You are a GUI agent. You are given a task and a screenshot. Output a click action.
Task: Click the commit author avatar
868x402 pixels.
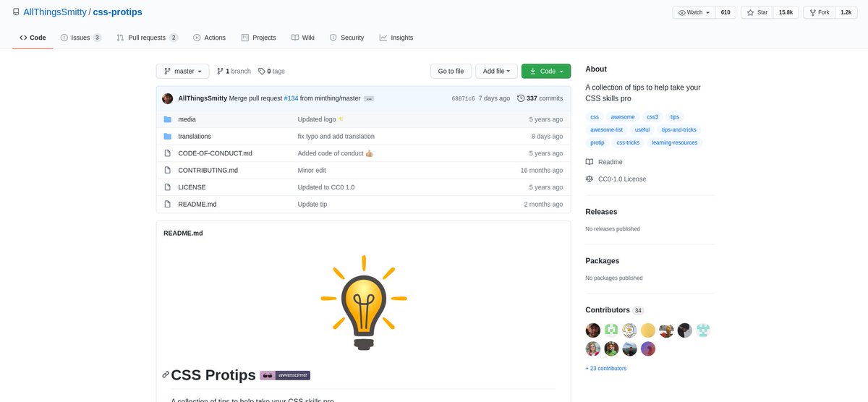point(168,98)
